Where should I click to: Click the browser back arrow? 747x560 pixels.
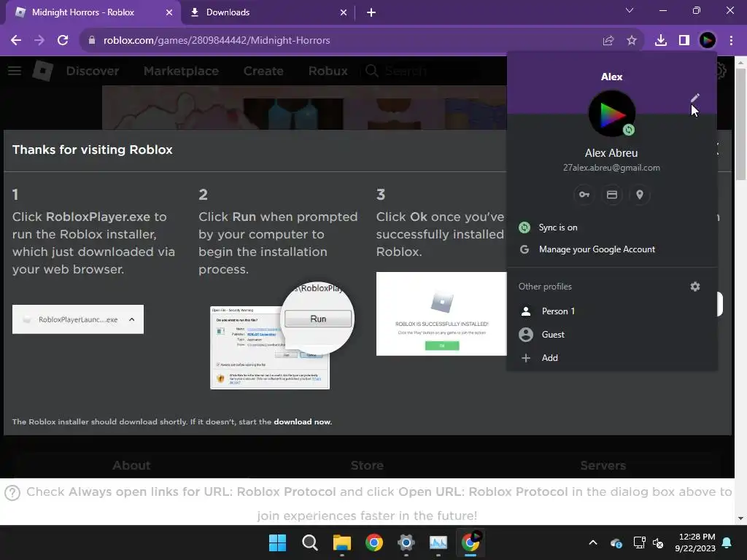pos(16,41)
